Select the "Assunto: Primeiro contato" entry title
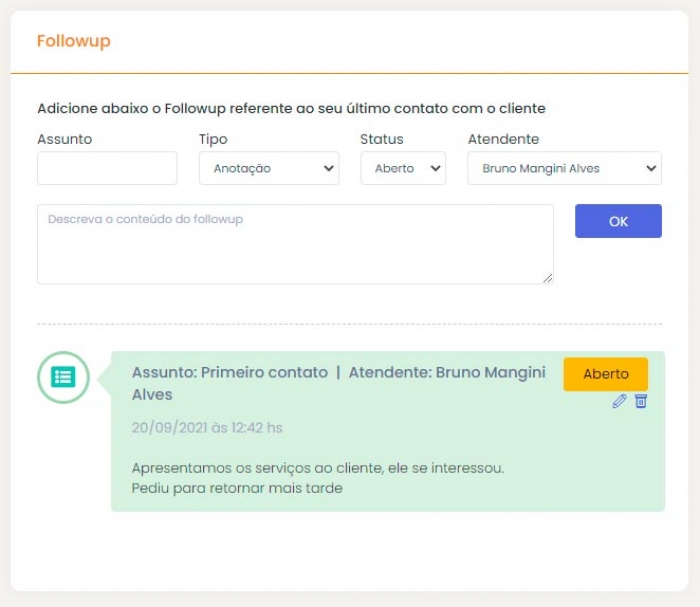The width and height of the screenshot is (700, 607). 230,372
